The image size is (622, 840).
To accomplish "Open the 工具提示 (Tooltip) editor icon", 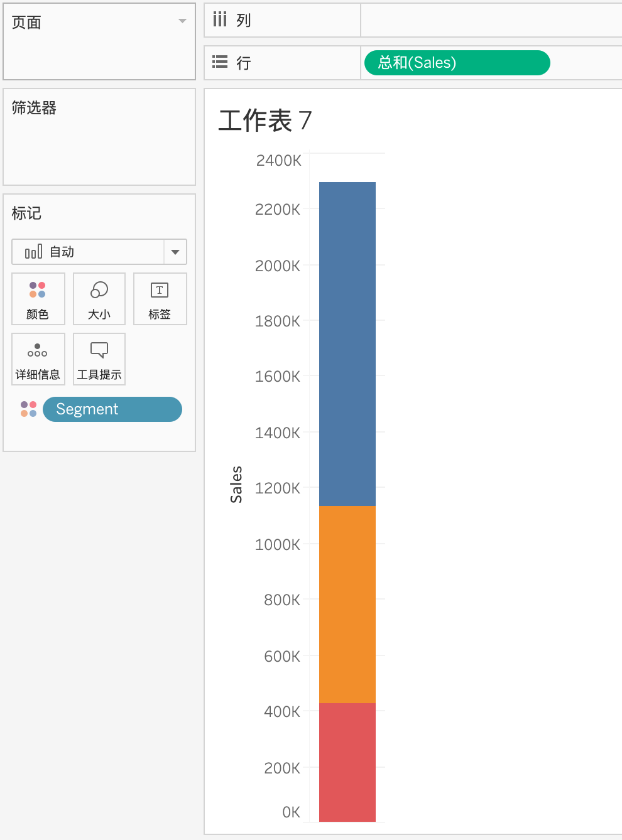I will [99, 359].
